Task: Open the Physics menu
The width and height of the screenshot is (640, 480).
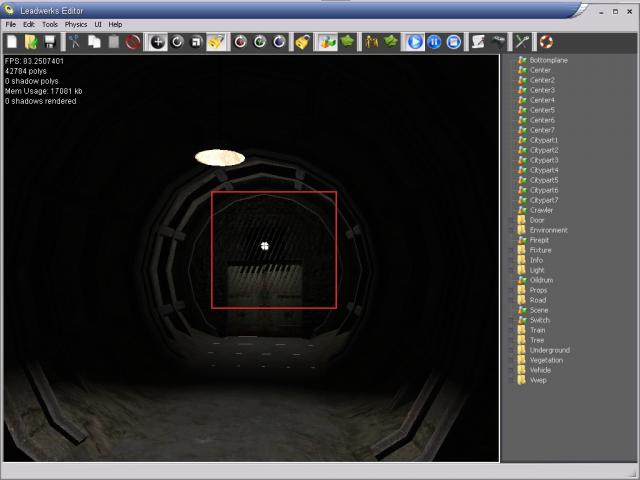Action: (76, 24)
